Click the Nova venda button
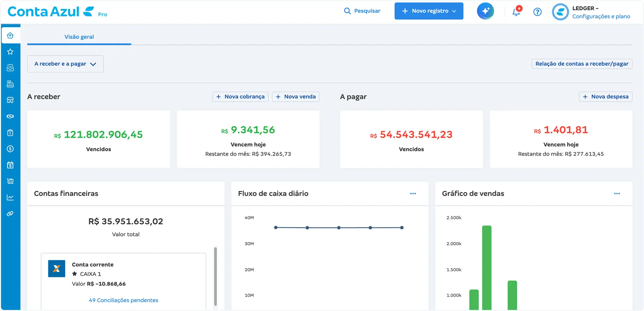 pyautogui.click(x=296, y=97)
